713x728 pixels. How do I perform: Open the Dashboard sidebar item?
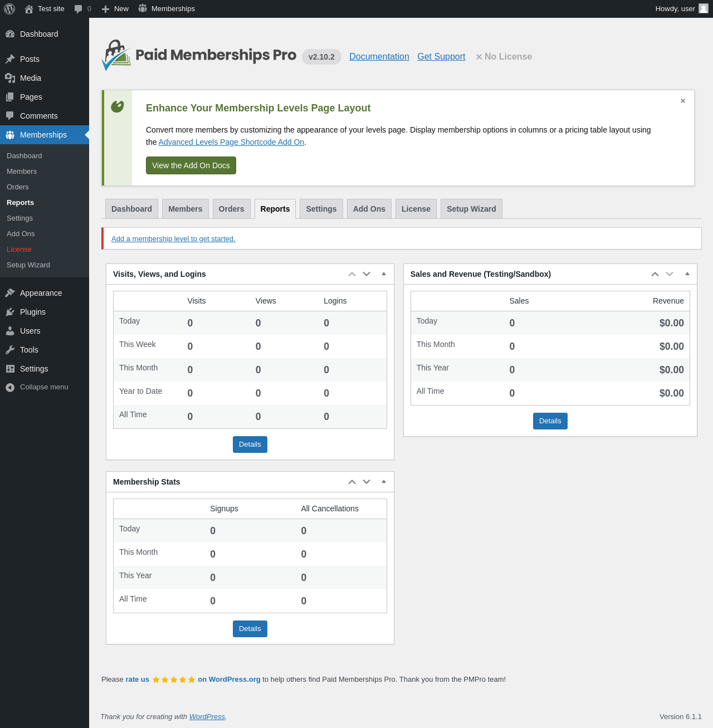[45, 34]
